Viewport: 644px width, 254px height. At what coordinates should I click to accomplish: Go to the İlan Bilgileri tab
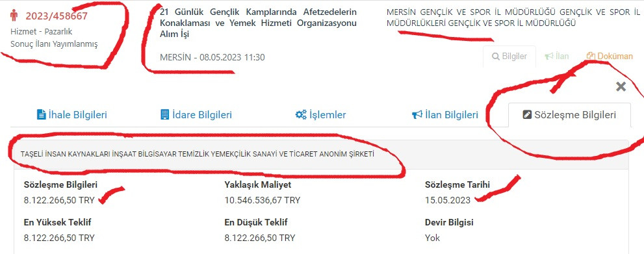tap(444, 115)
